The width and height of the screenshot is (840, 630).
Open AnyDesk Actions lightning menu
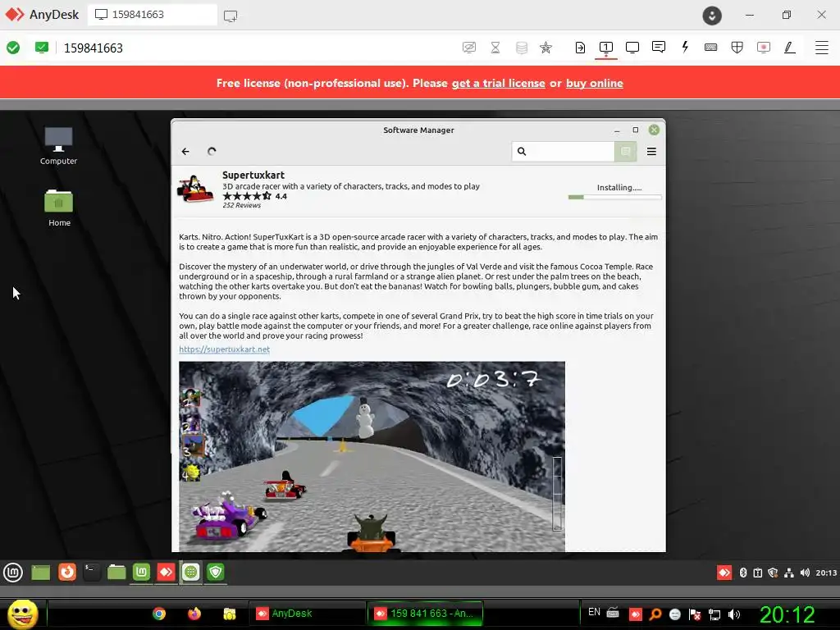point(685,47)
